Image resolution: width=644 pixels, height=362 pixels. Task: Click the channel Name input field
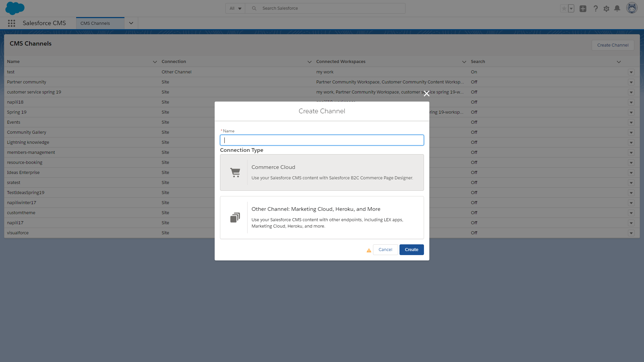pyautogui.click(x=322, y=140)
